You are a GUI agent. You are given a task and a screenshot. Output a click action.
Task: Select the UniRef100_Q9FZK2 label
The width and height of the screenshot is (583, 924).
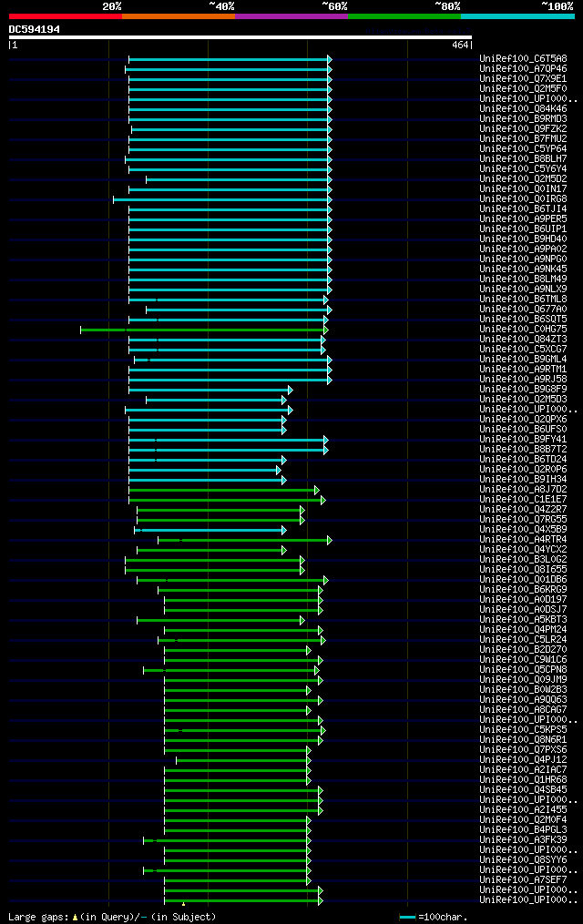524,129
